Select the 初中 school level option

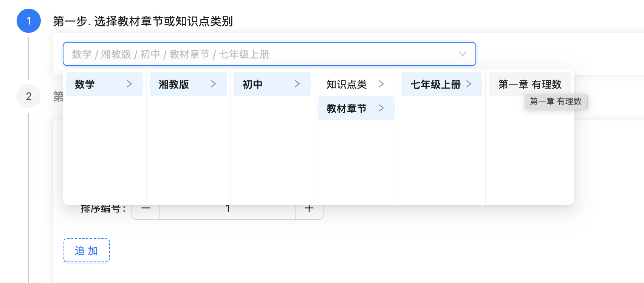[252, 84]
